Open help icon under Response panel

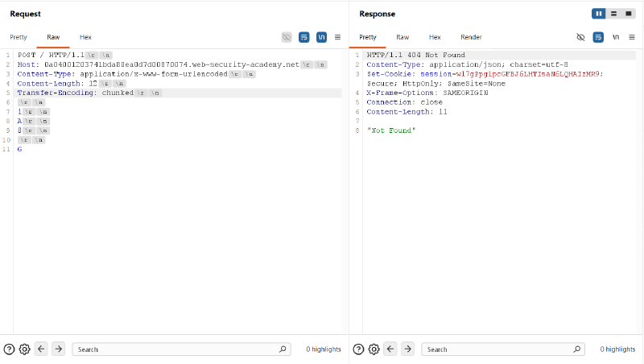click(358, 350)
